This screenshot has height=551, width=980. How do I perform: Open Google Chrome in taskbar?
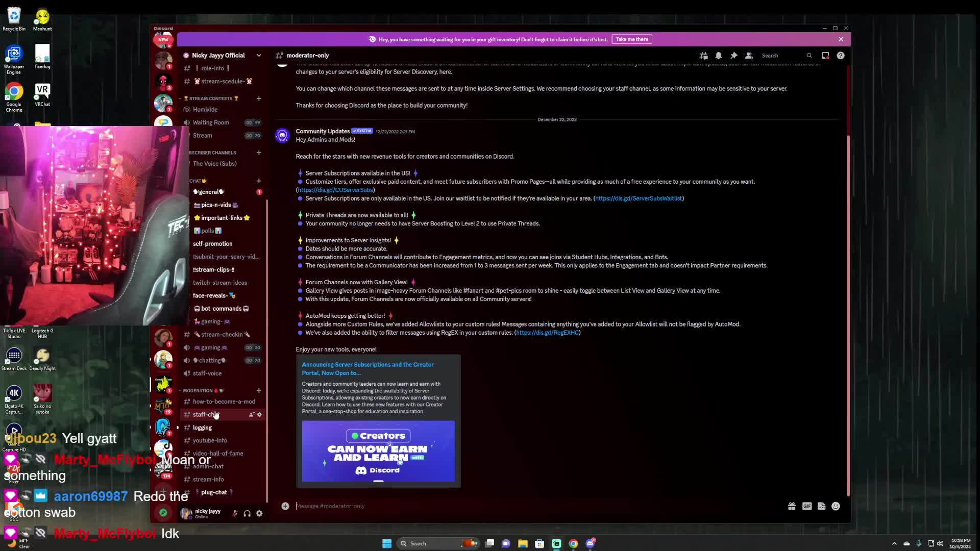pyautogui.click(x=573, y=543)
